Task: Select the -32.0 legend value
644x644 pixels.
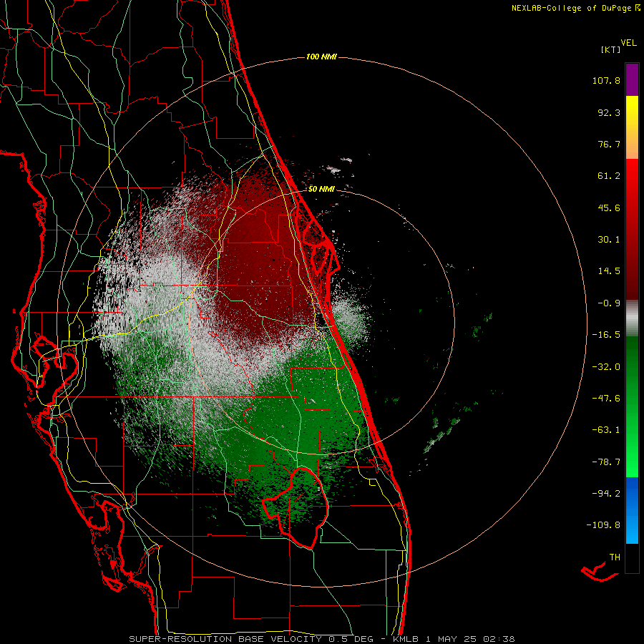Action: tap(606, 367)
